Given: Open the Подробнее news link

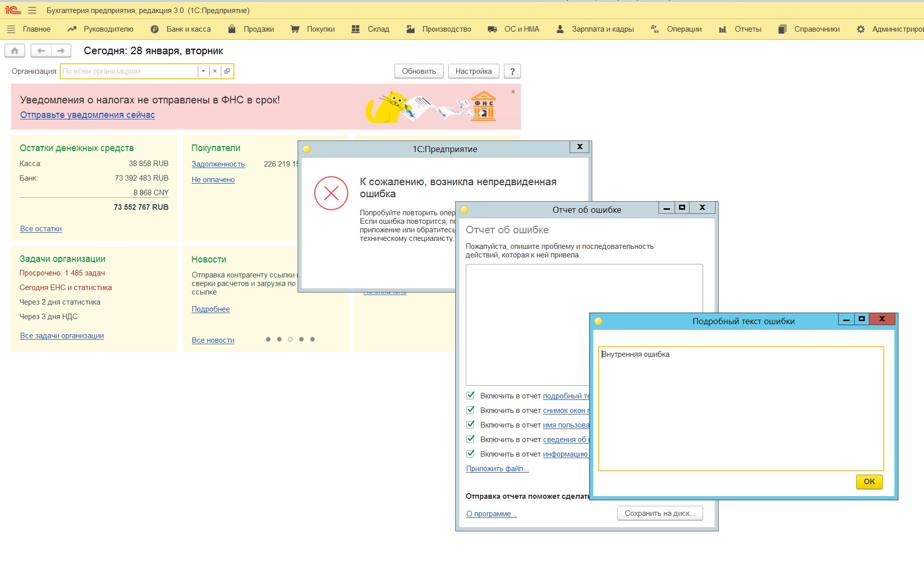Looking at the screenshot, I should coord(211,309).
